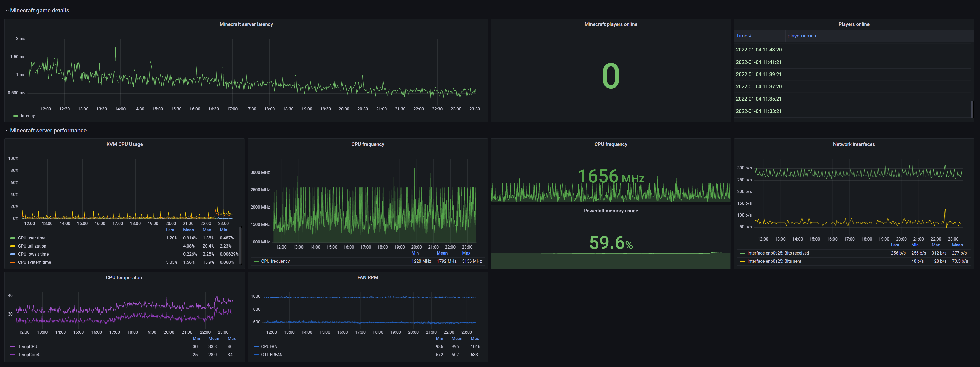Sort CPU frequency legend by Mean column
This screenshot has height=367, width=980.
tap(442, 253)
